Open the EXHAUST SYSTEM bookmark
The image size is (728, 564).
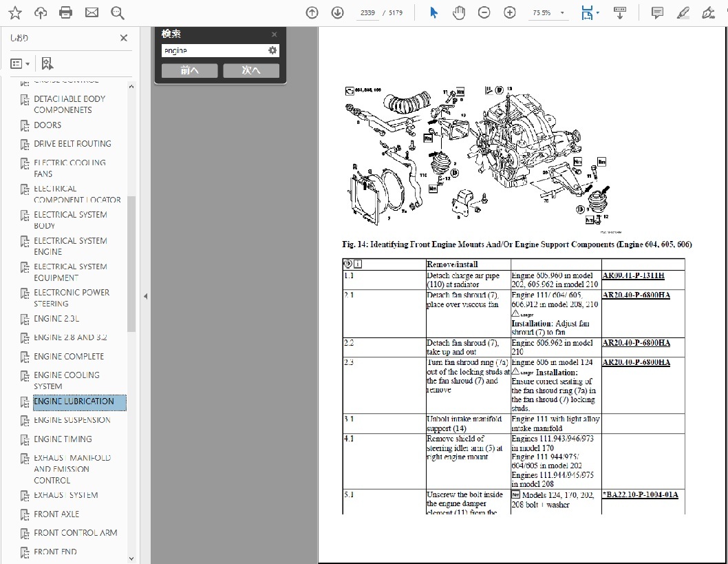click(x=65, y=495)
